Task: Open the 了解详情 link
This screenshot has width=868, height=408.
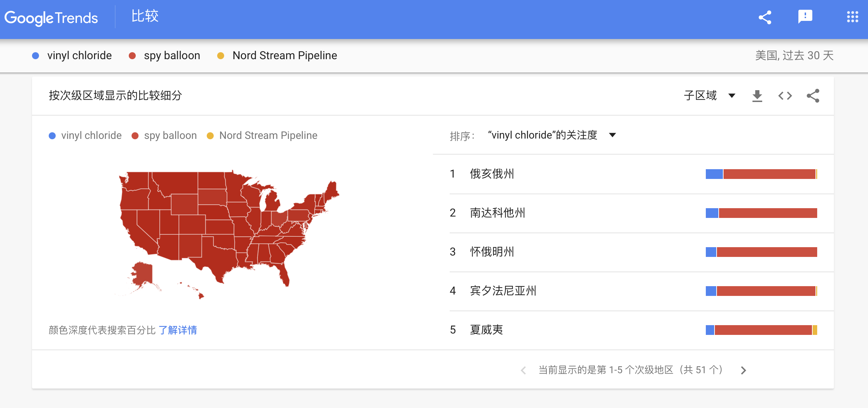Action: pyautogui.click(x=178, y=330)
